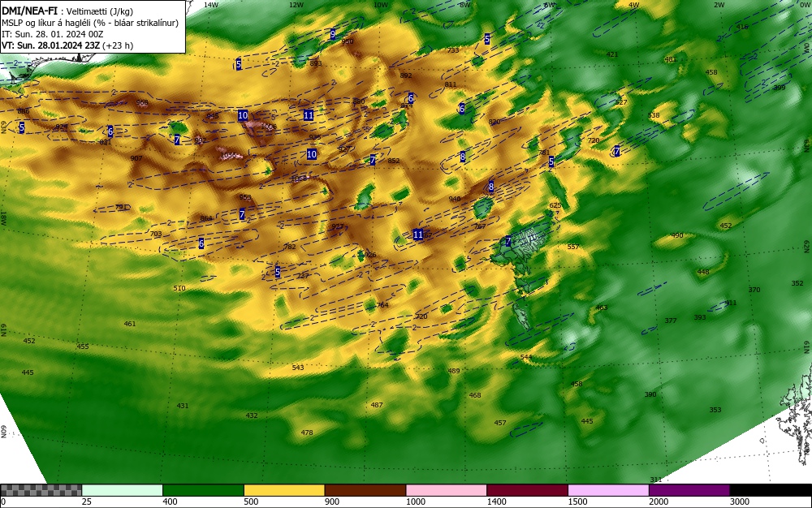Screen dimensions: 812x508
Task: Click the checkered 0–25 legend swatch
Action: (41, 490)
